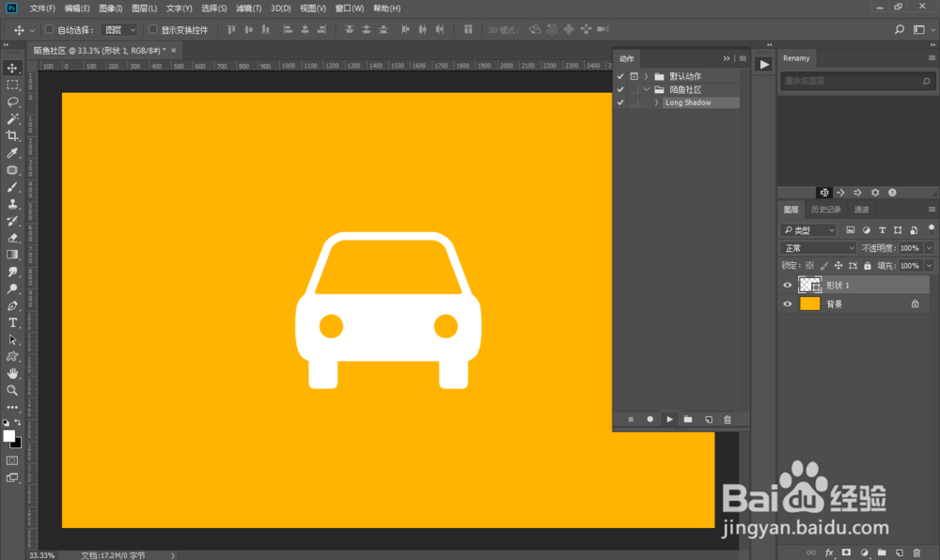Open the 窗口(W) menu
The width and height of the screenshot is (940, 560).
(350, 8)
